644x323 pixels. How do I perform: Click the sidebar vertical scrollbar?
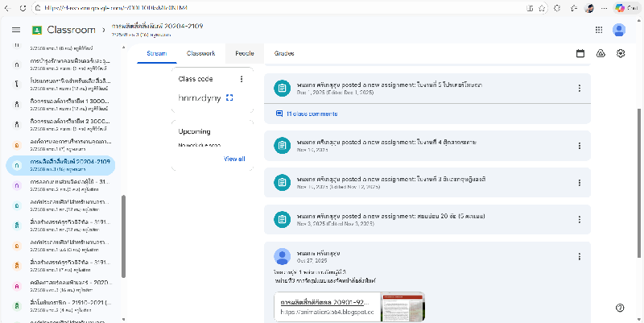(123, 242)
